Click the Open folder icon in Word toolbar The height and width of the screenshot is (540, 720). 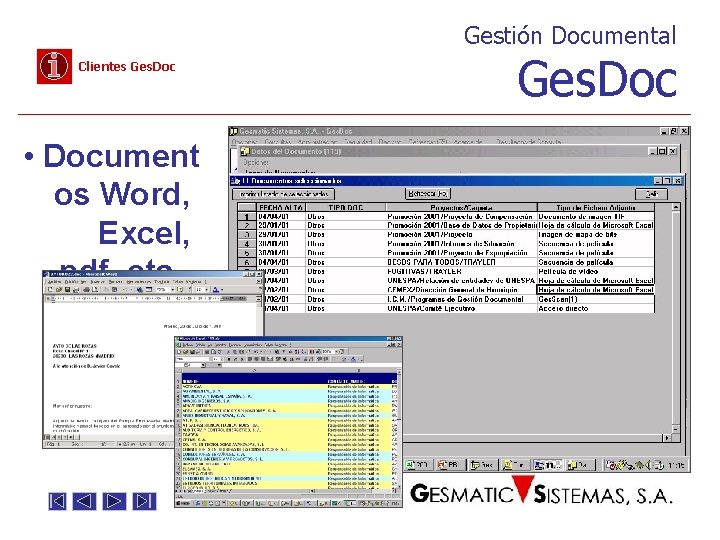59,290
